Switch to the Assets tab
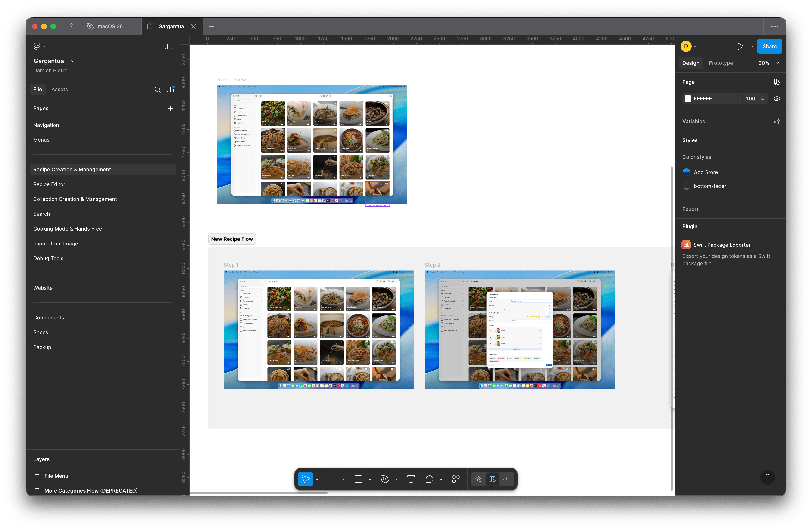The width and height of the screenshot is (812, 530). pos(59,89)
